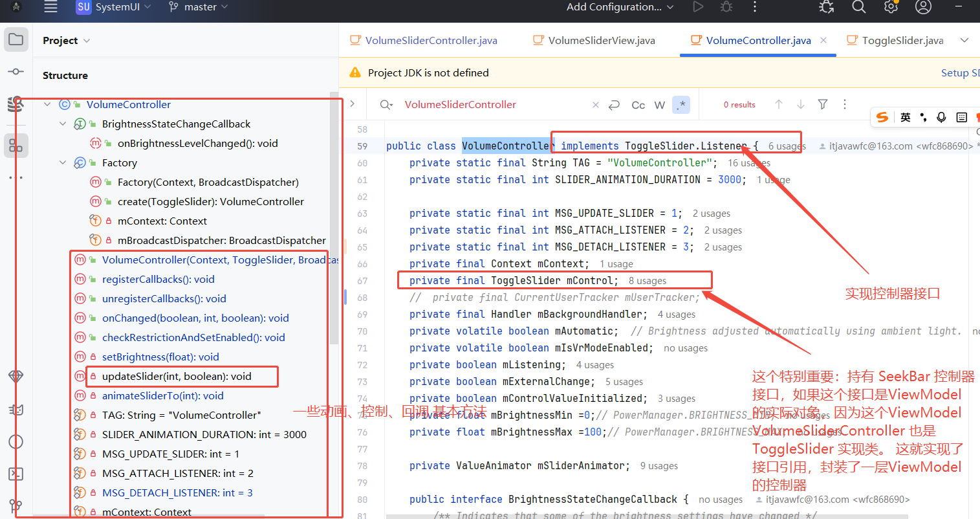Go to next search occurrence arrow
Screen dimensions: 980x519
[x=801, y=104]
